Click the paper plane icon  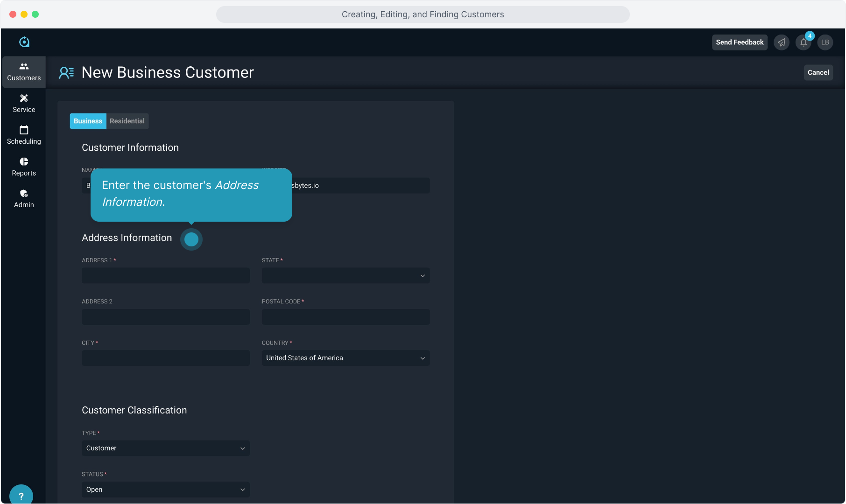pyautogui.click(x=781, y=42)
